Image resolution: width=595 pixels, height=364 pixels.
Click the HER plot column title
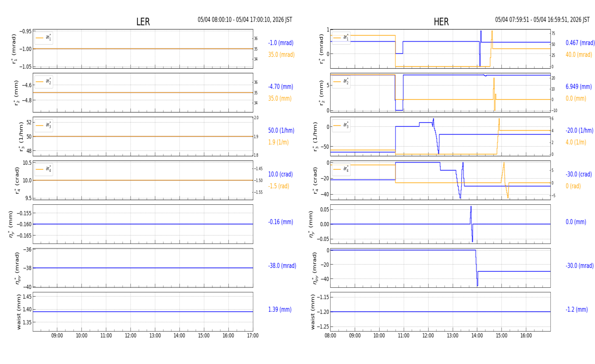point(441,22)
